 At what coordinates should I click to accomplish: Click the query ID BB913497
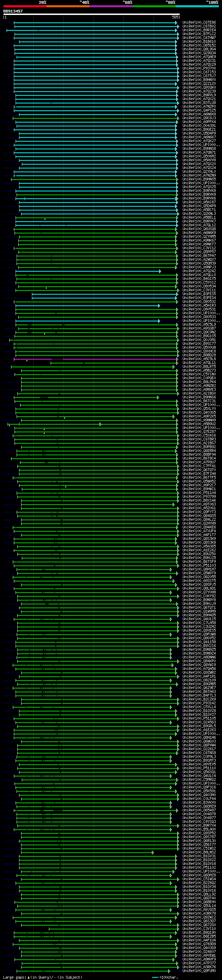coord(13,11)
